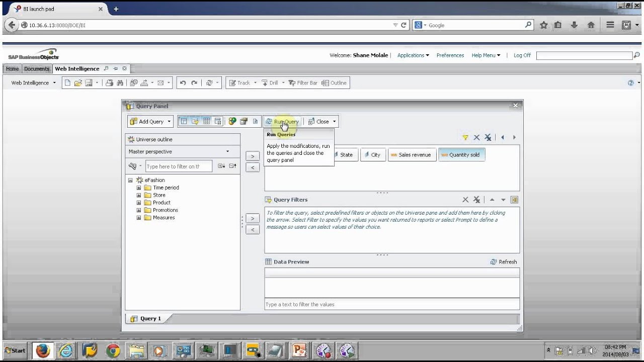The width and height of the screenshot is (644, 362).
Task: Click Expand all icon in universe outline
Action: (221, 166)
